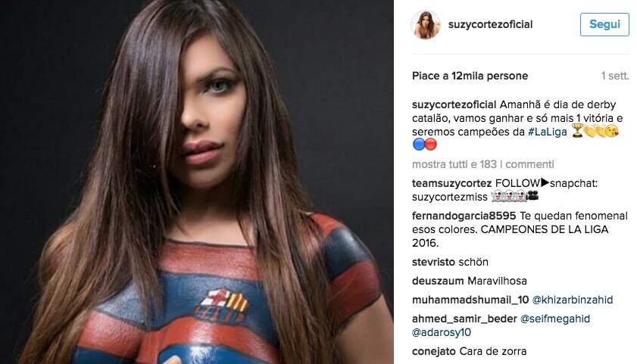Expand mostra tutti e 183 i commenti
The image size is (637, 364).
tap(483, 164)
